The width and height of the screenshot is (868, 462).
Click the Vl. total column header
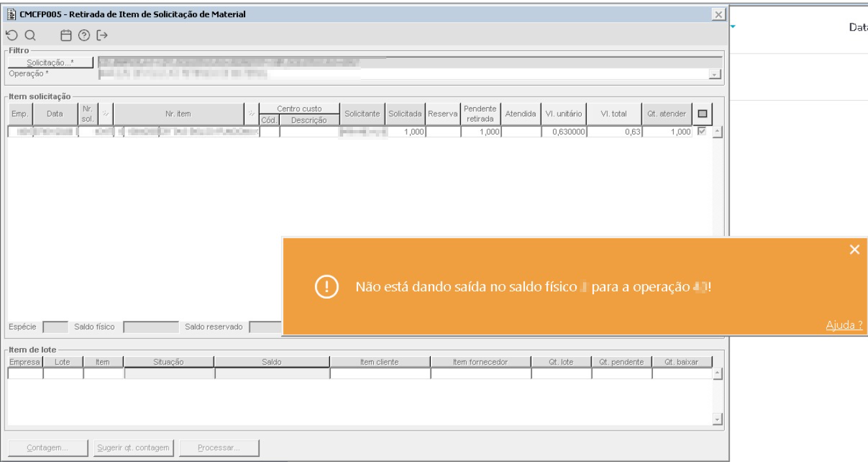614,114
